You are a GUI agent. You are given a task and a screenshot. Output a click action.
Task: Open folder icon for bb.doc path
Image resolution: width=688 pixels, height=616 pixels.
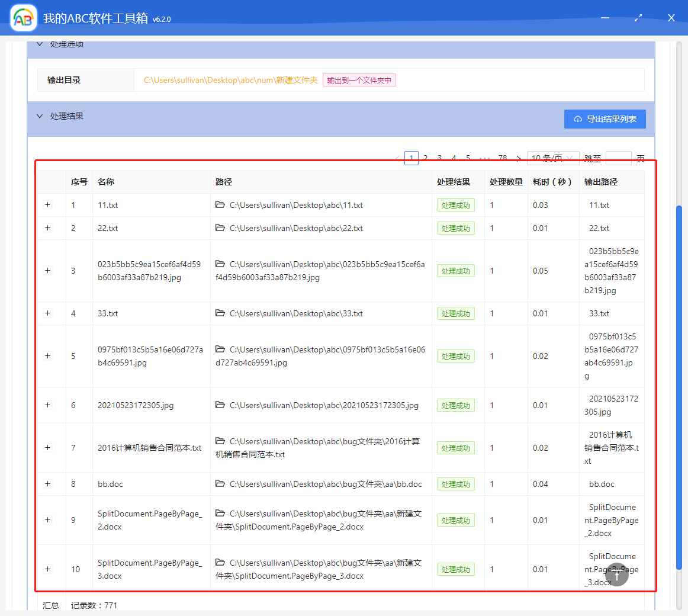220,484
